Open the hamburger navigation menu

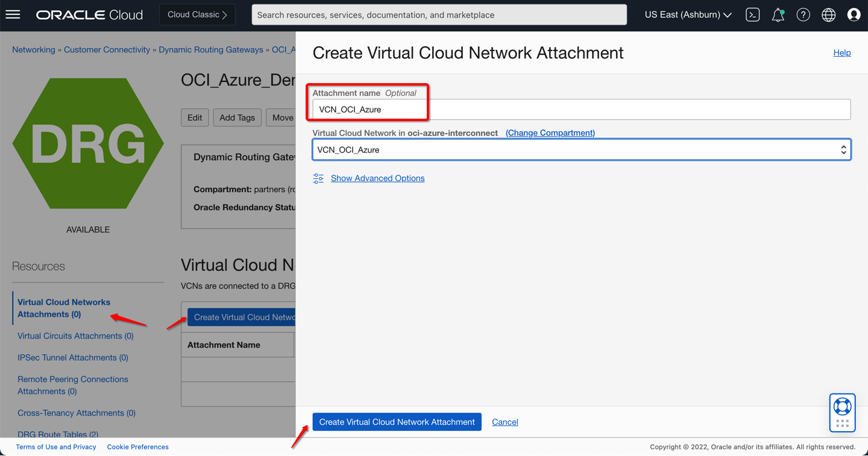click(13, 14)
